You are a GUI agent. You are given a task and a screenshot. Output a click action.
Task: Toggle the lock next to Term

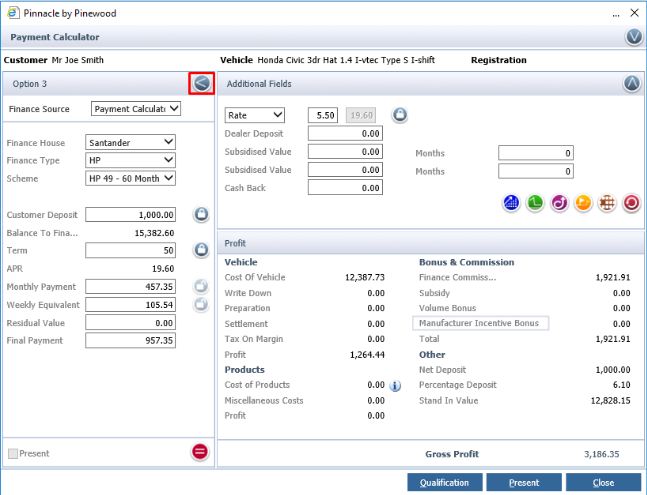tap(201, 250)
